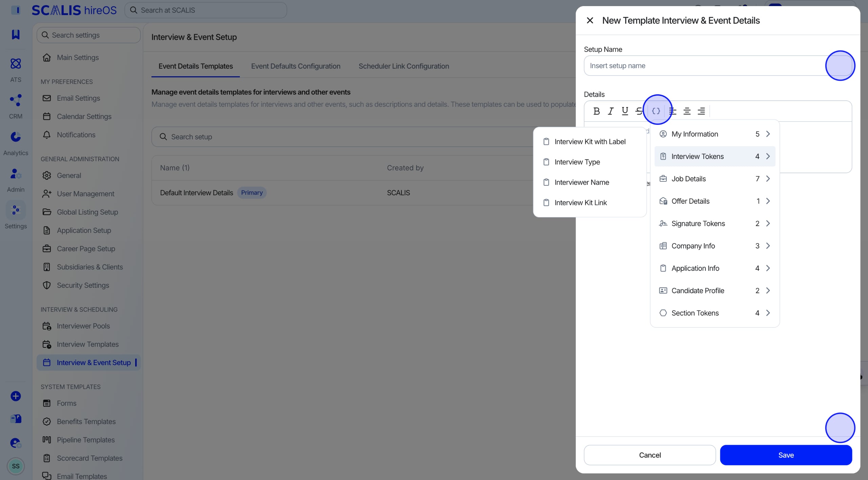Align text center in Details editor

[687, 111]
